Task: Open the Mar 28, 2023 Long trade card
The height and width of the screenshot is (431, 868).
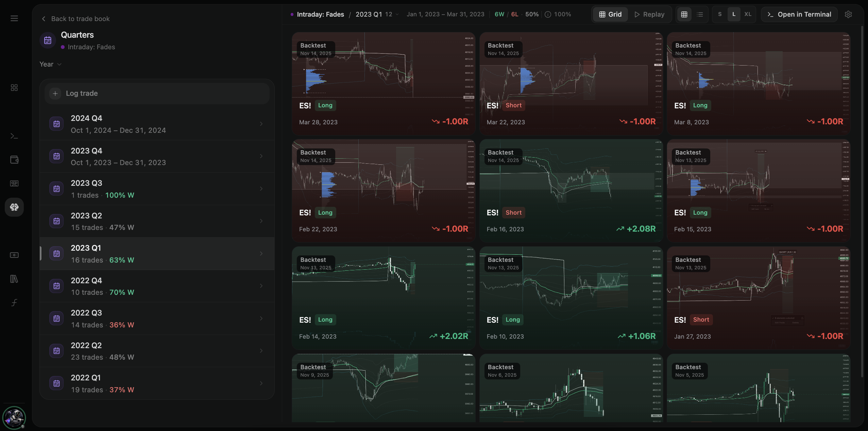Action: point(384,84)
